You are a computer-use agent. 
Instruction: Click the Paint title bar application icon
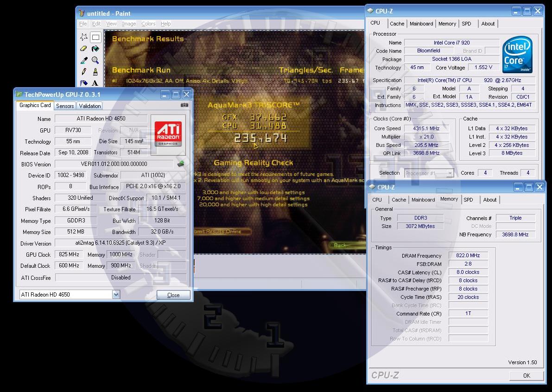click(82, 13)
